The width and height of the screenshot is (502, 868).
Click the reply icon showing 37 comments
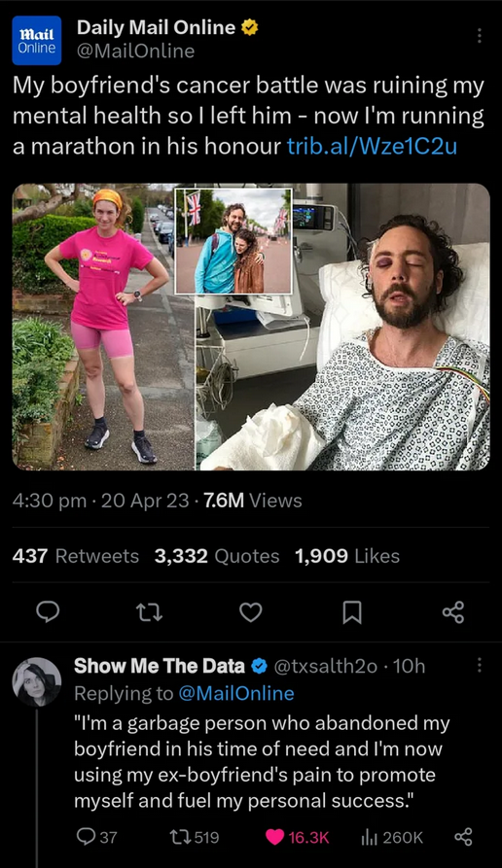96,837
